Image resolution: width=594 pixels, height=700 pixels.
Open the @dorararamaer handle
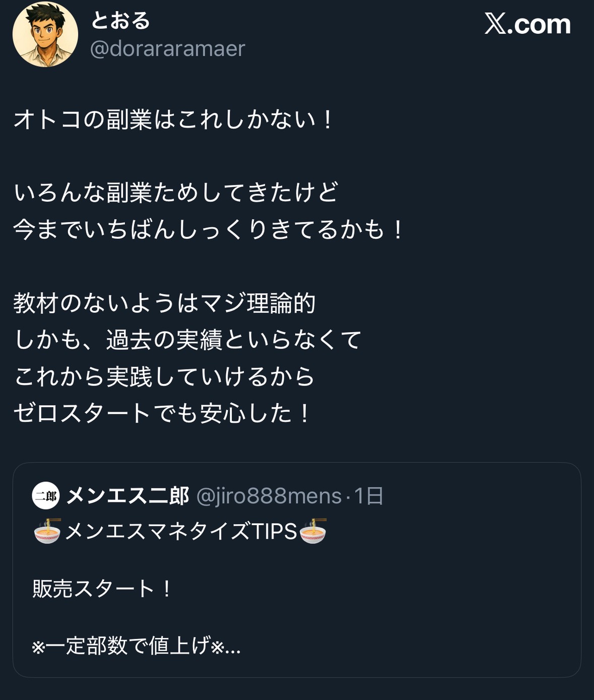(x=167, y=49)
